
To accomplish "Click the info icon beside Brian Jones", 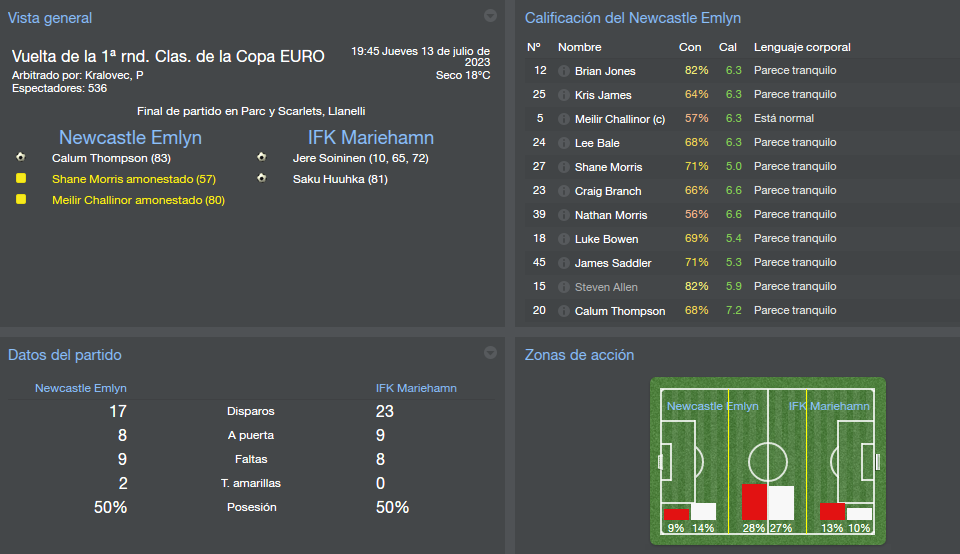I will 564,71.
